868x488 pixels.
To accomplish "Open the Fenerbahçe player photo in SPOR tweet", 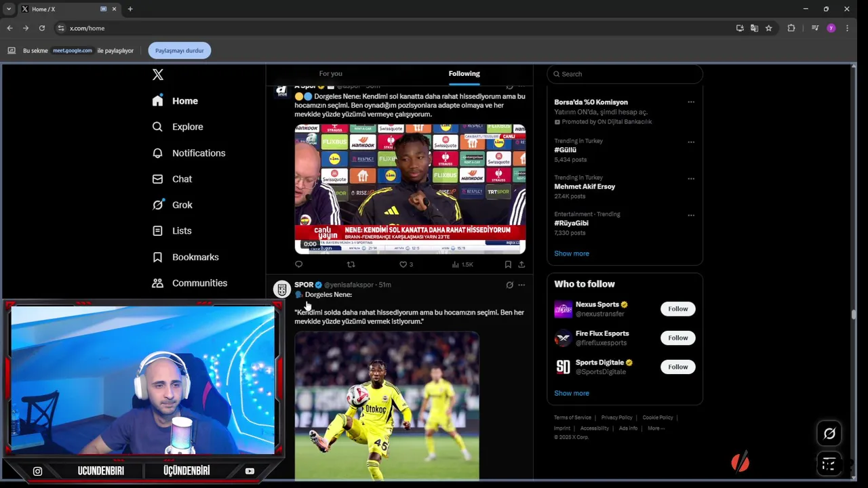I will coord(387,406).
